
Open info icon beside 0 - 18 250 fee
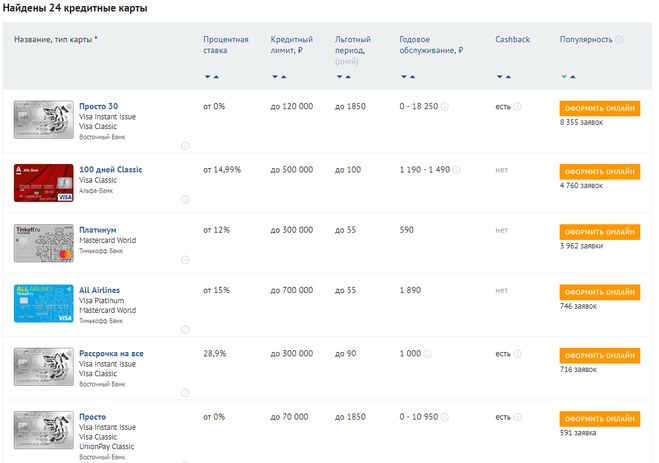tap(445, 107)
